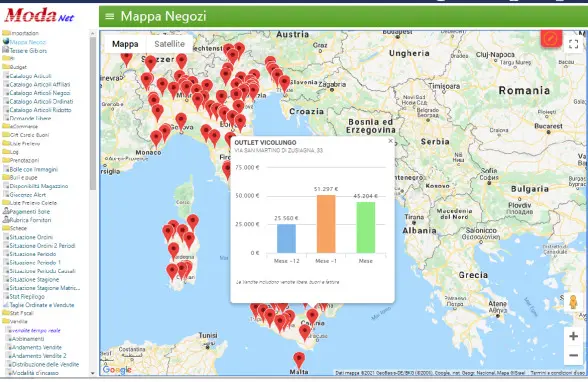Toggle fullscreen map view icon
The image size is (588, 382).
coord(573,44)
